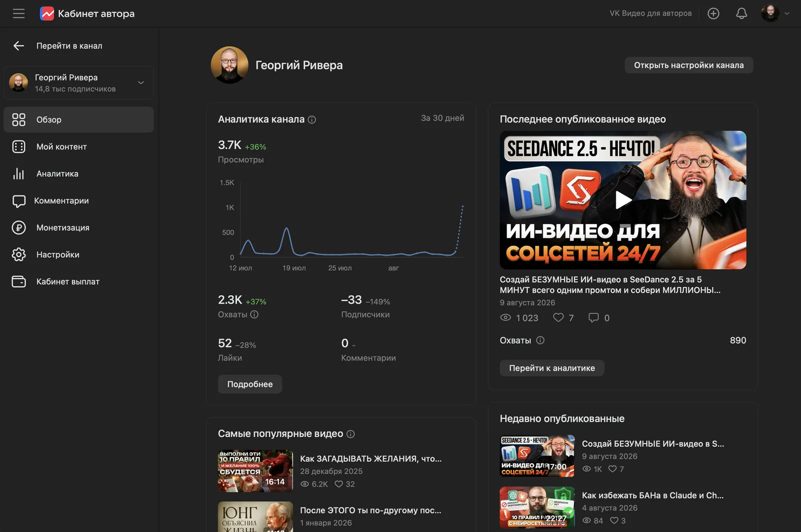Open the latest video title Создай БЕЗУМНЫЕ ИИ-видео
Screen dimensions: 801x532
[x=610, y=285]
